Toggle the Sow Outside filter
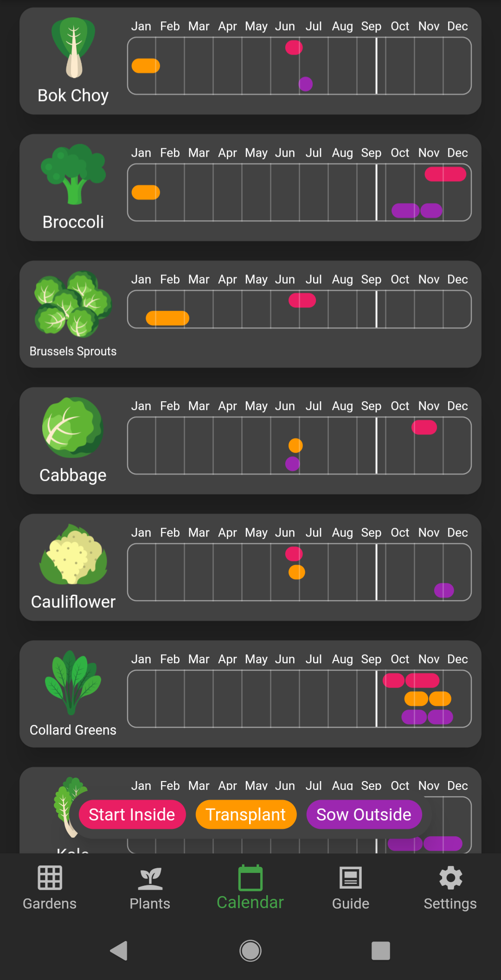Viewport: 501px width, 980px height. tap(364, 814)
